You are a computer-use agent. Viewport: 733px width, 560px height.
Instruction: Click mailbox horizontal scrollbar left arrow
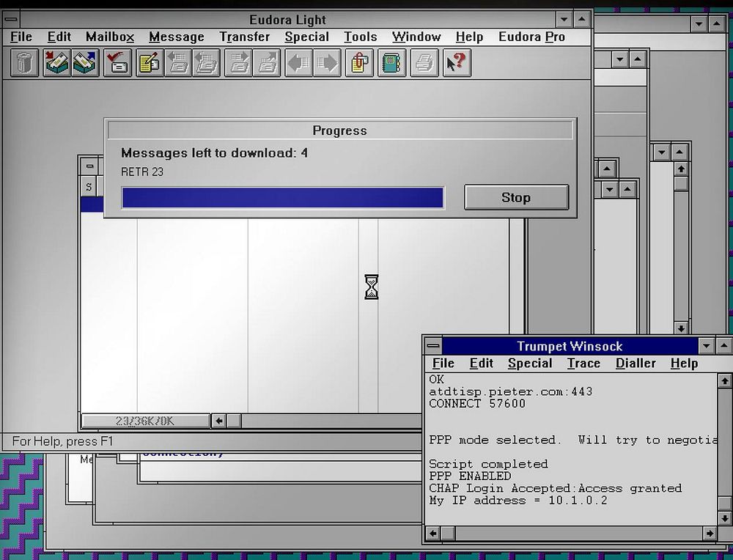tap(218, 421)
